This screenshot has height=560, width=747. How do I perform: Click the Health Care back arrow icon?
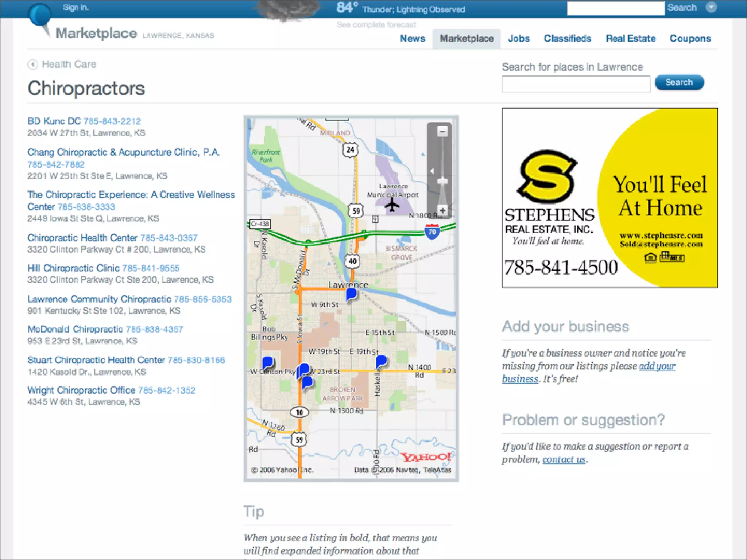click(x=32, y=65)
